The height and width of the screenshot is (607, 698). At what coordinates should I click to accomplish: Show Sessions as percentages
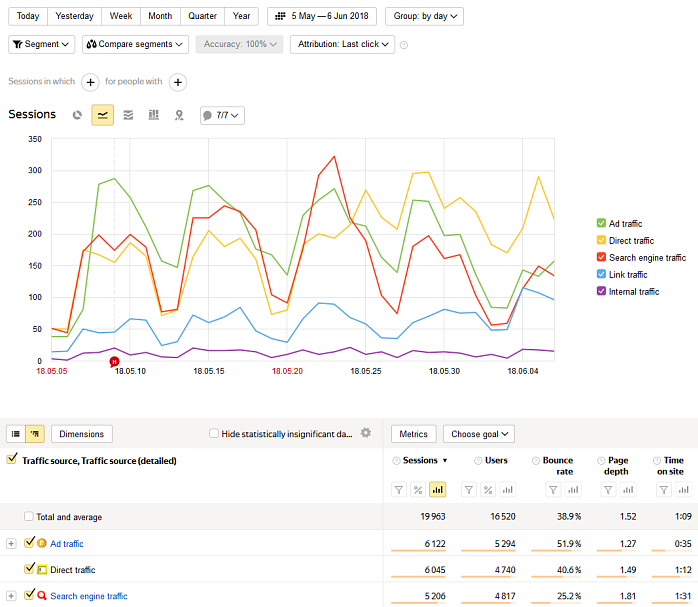pos(418,490)
